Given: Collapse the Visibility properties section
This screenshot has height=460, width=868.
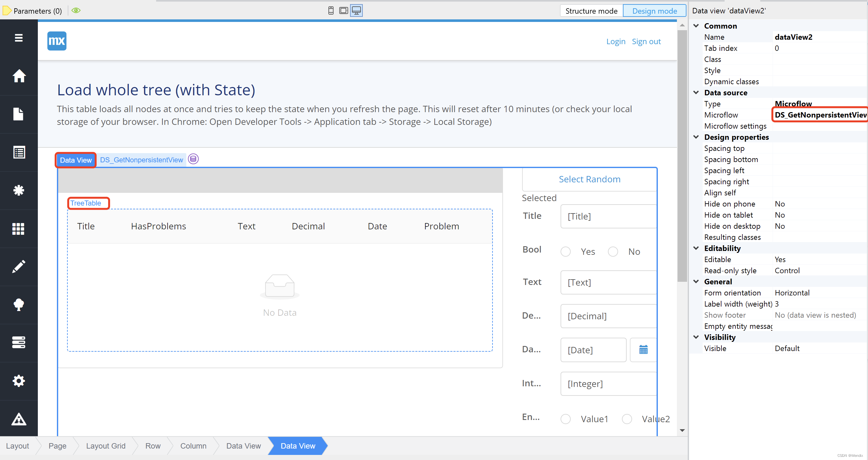Looking at the screenshot, I should point(696,337).
